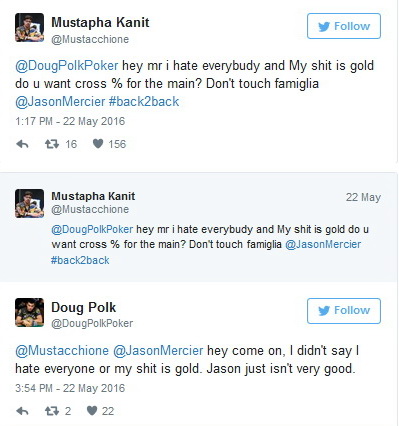Open the #back2back hashtag in top tweet
Image resolution: width=399 pixels, height=426 pixels.
[144, 101]
